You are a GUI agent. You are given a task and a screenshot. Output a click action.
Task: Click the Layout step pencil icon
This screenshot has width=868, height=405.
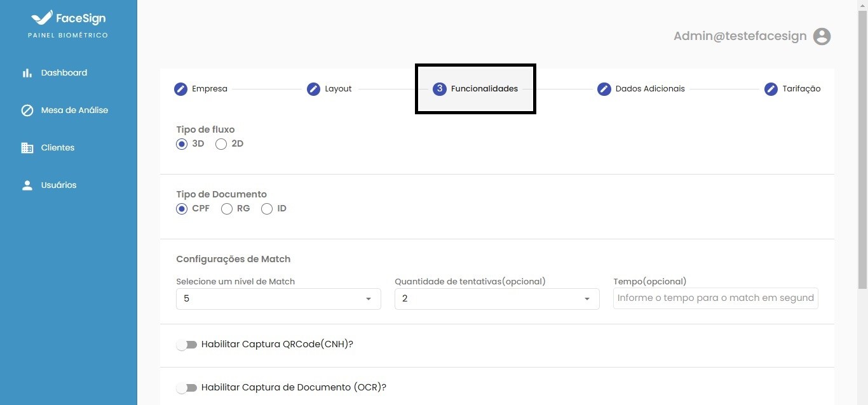(313, 89)
